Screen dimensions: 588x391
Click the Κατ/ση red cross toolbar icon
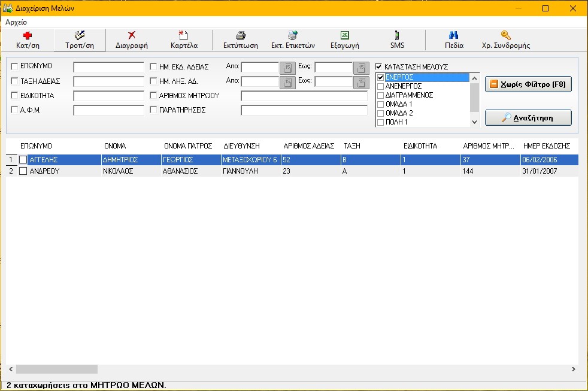(x=28, y=36)
